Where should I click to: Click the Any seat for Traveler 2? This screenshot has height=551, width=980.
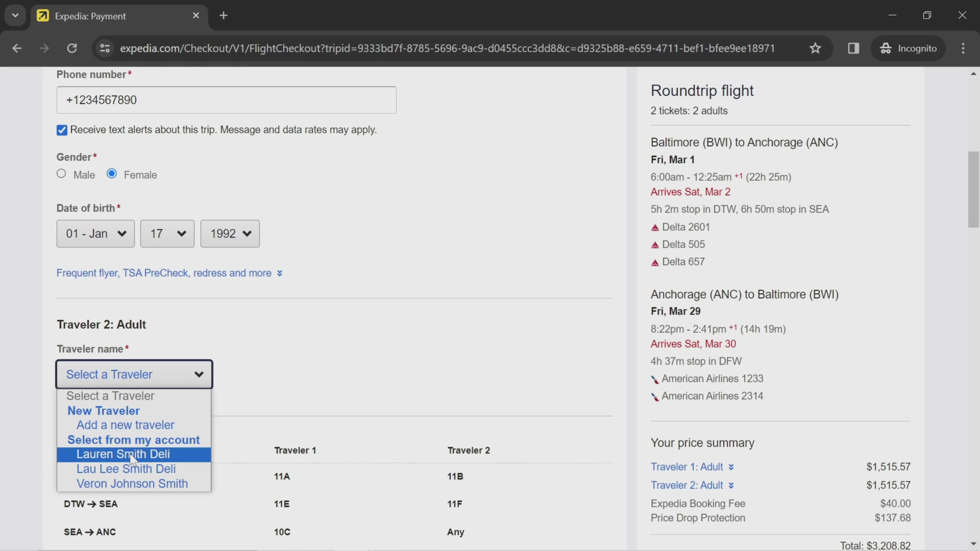455,532
